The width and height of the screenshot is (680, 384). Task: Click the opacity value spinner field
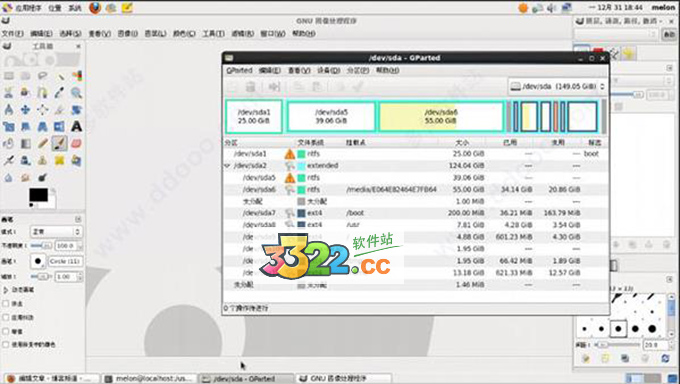[x=68, y=246]
